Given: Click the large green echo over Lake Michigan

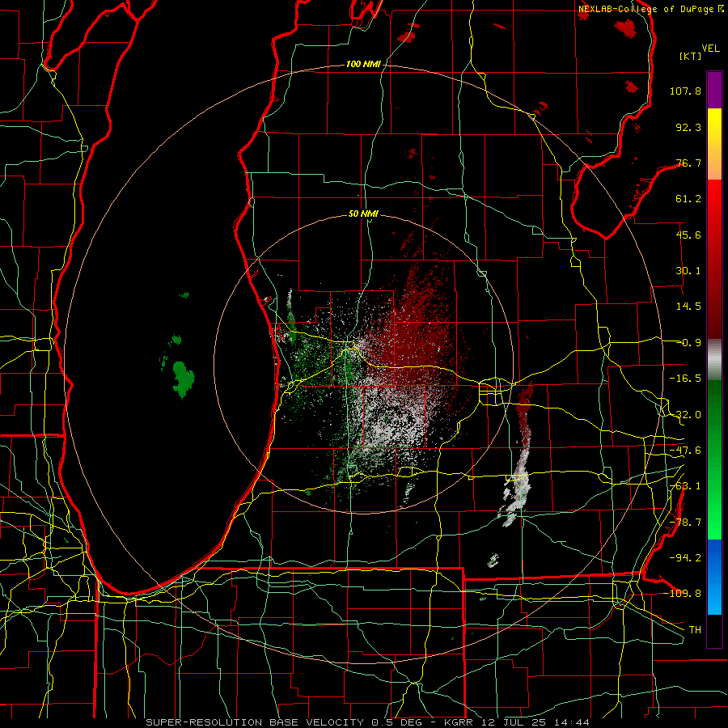Looking at the screenshot, I should pyautogui.click(x=184, y=379).
